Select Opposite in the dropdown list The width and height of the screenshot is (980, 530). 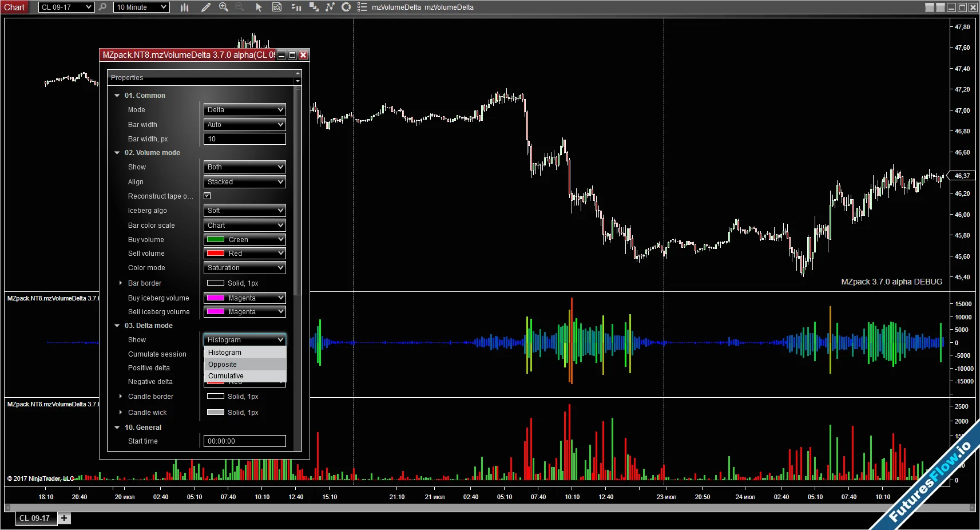click(x=223, y=365)
